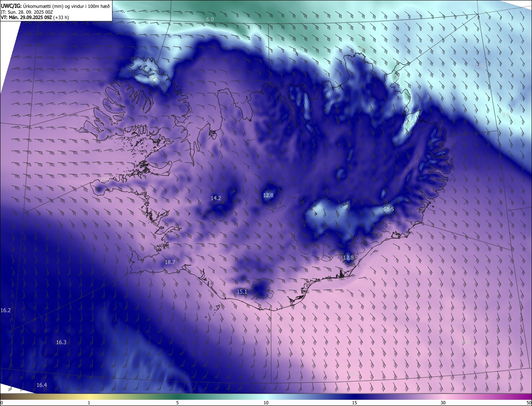The height and width of the screenshot is (406, 532).
Task: Click the colorbar tick label 5
Action: coord(177,403)
